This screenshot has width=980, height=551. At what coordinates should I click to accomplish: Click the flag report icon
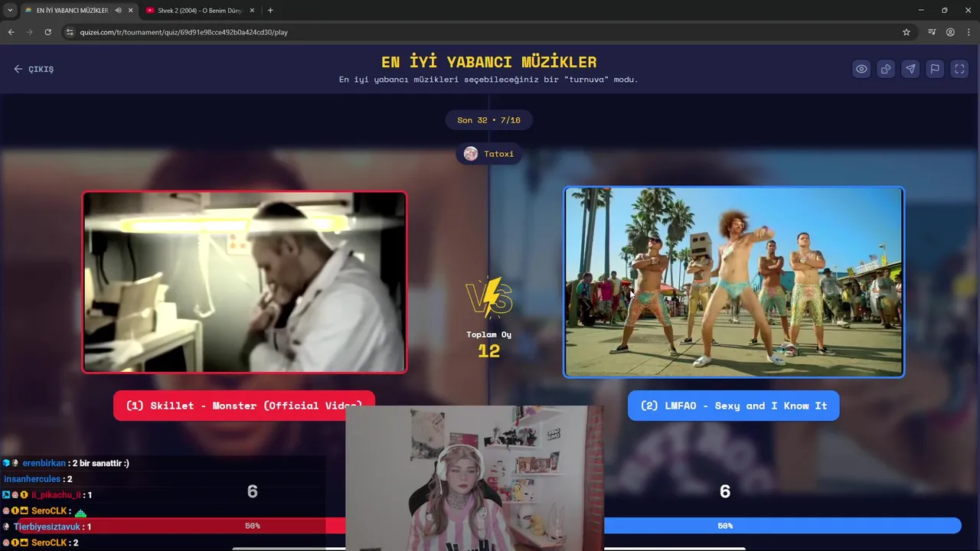[935, 69]
